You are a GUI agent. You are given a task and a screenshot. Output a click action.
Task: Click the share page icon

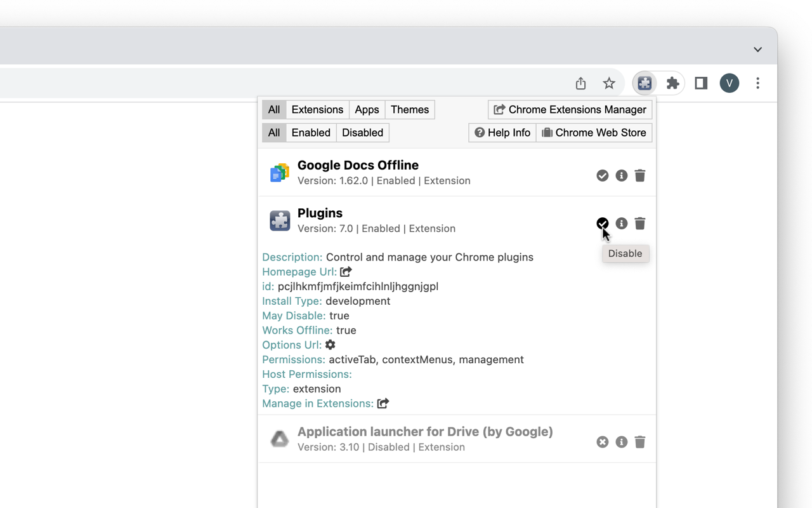pos(580,83)
